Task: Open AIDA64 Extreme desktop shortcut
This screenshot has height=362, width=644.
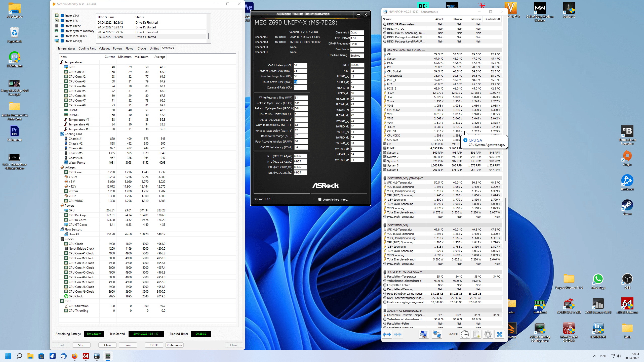Action: pos(627,305)
